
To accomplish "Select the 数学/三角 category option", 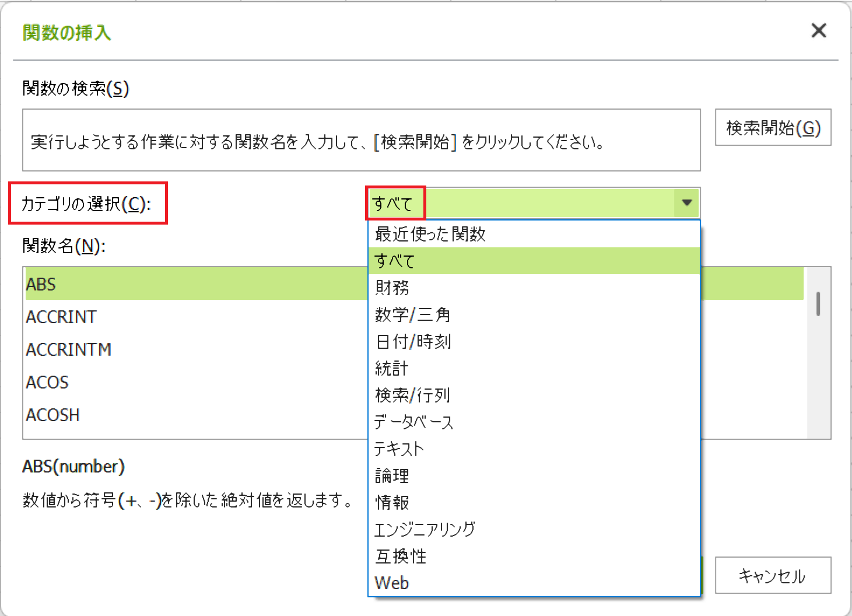I will pos(412,314).
